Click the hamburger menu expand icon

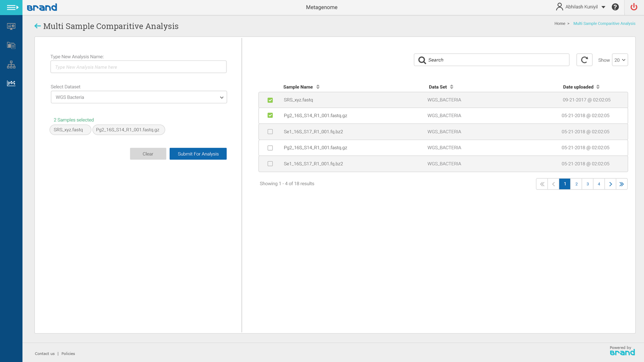click(x=12, y=7)
